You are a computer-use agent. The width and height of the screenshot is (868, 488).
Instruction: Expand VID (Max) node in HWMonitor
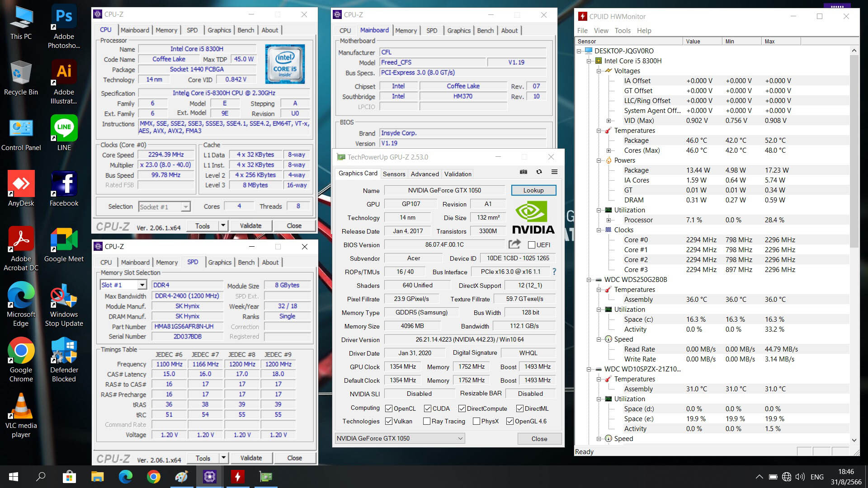coord(609,121)
